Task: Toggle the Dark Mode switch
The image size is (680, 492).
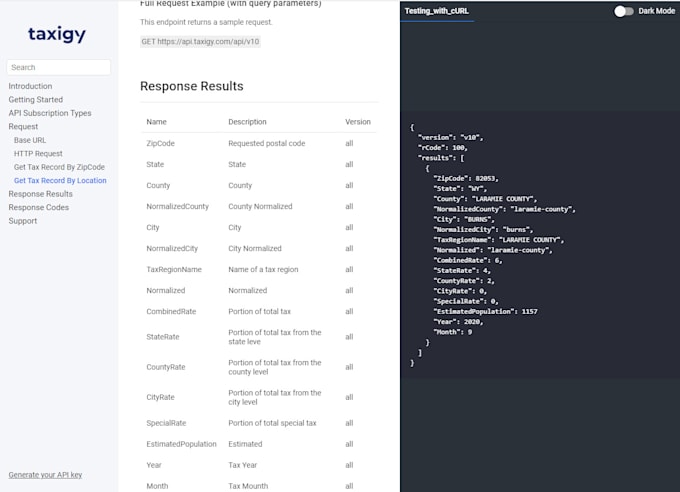Action: [x=624, y=11]
